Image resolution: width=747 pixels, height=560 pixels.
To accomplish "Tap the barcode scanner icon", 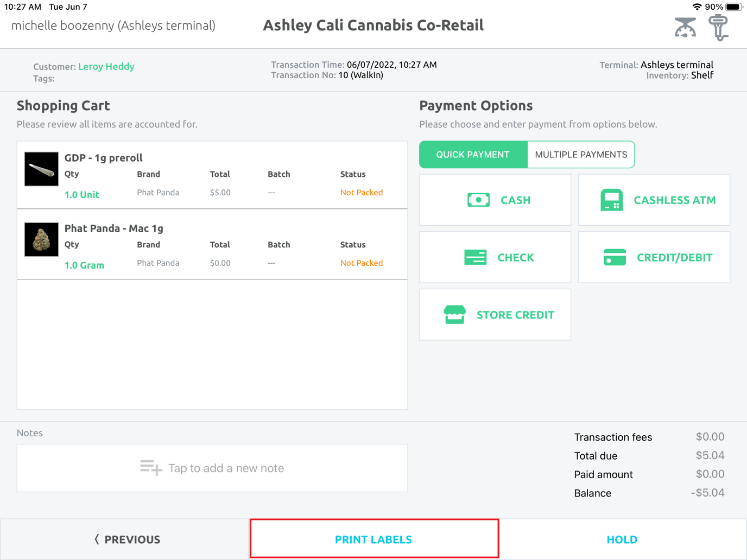I will [718, 28].
